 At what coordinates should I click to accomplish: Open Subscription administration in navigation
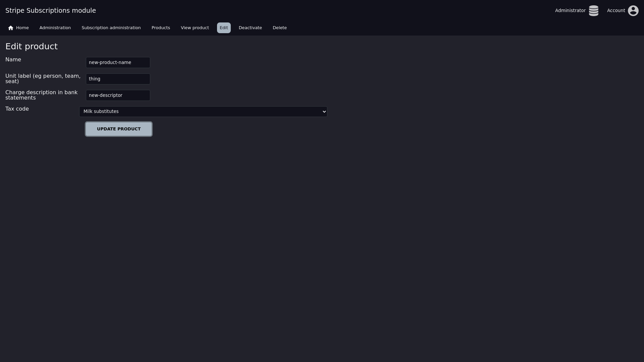click(111, 28)
